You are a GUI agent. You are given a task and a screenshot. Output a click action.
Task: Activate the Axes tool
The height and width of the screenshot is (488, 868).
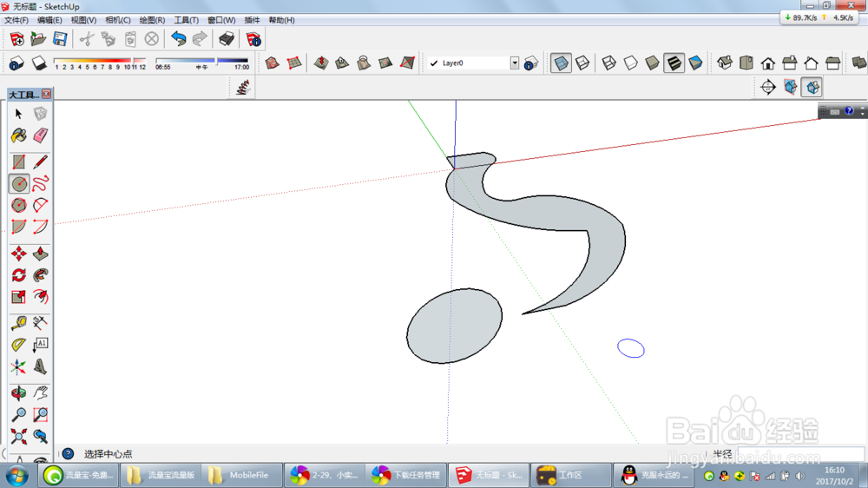pos(19,366)
